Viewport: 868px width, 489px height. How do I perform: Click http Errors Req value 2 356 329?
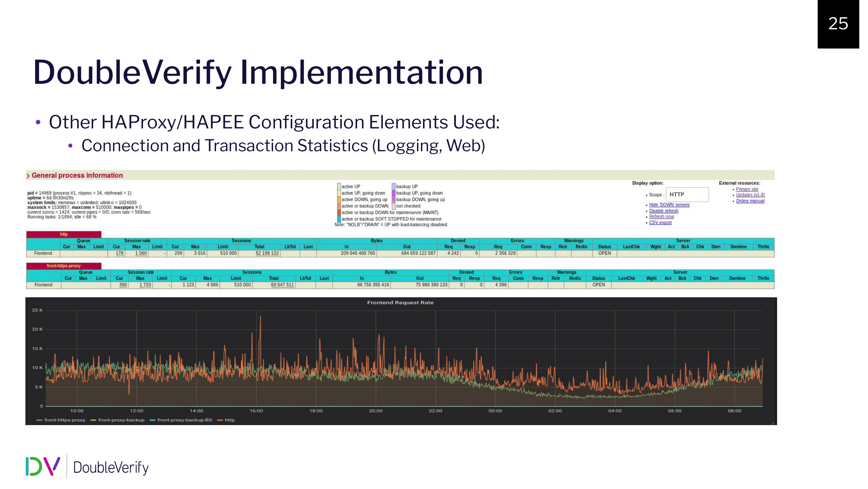[505, 253]
